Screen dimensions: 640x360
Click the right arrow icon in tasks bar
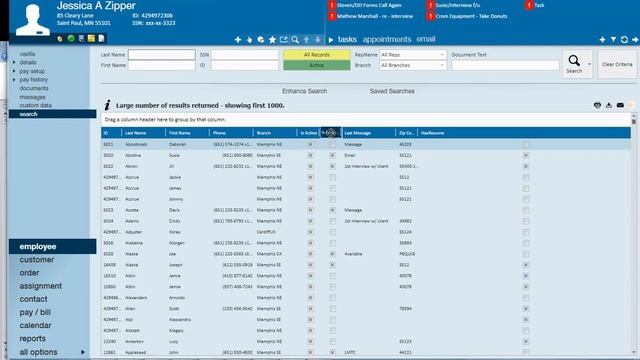(635, 40)
